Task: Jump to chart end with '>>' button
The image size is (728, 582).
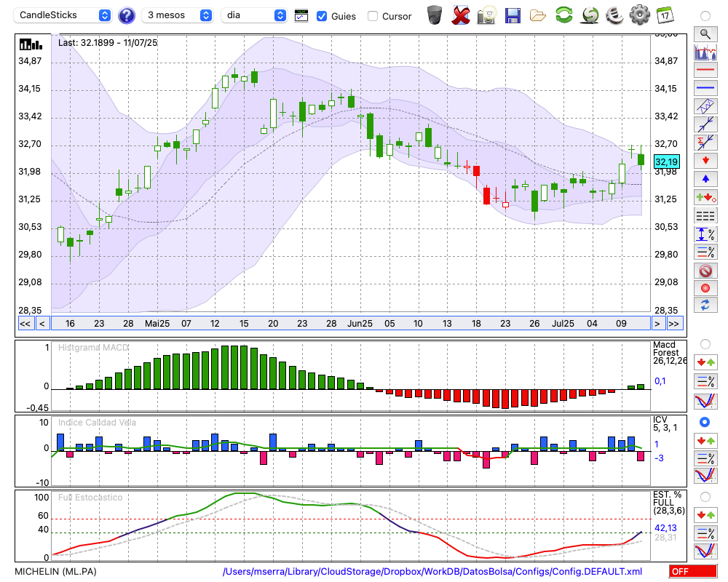Action: pyautogui.click(x=675, y=324)
